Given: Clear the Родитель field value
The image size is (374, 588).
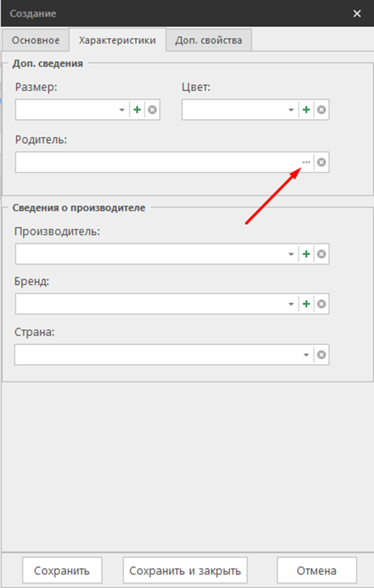Looking at the screenshot, I should point(322,163).
